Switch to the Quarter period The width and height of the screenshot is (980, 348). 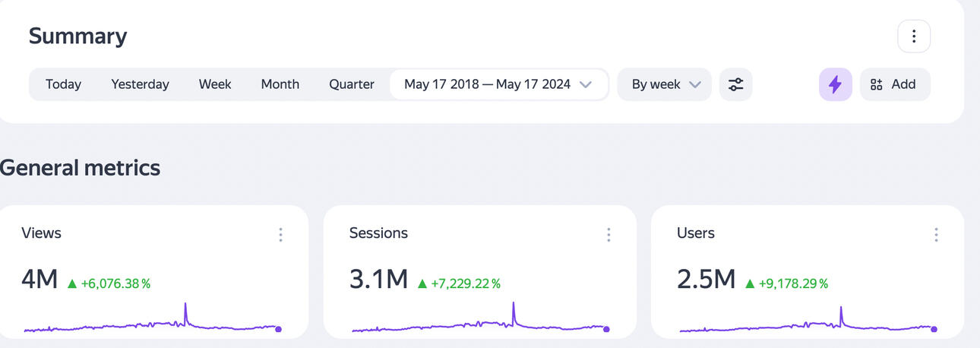(x=351, y=84)
